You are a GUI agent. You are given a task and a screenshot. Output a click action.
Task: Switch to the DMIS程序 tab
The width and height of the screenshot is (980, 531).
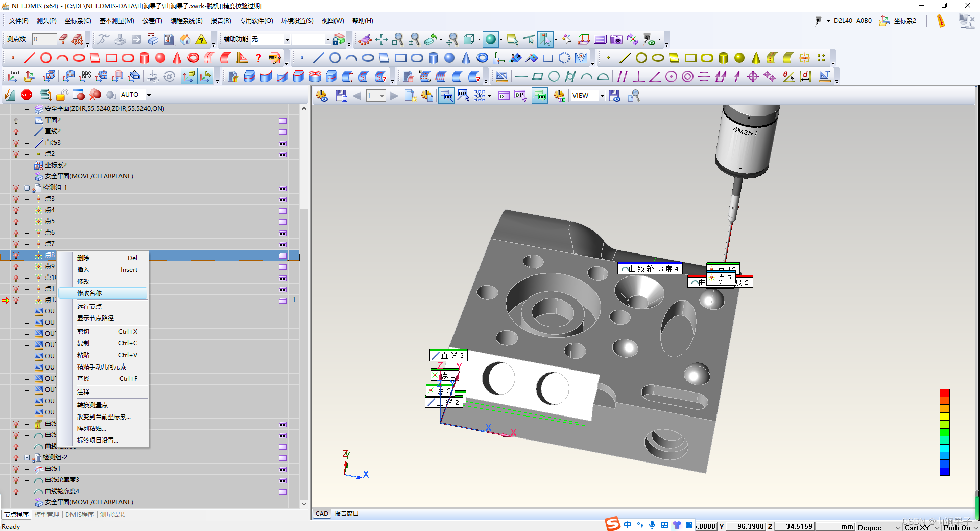point(79,514)
